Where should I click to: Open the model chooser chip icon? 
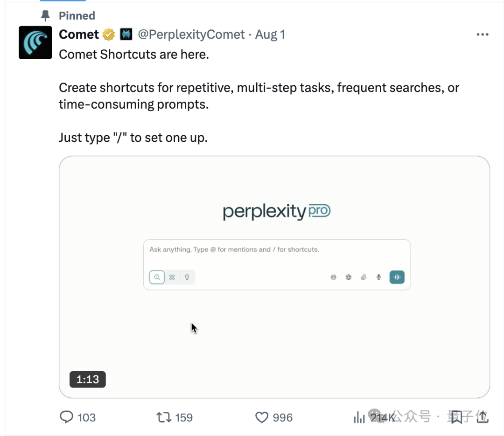333,277
